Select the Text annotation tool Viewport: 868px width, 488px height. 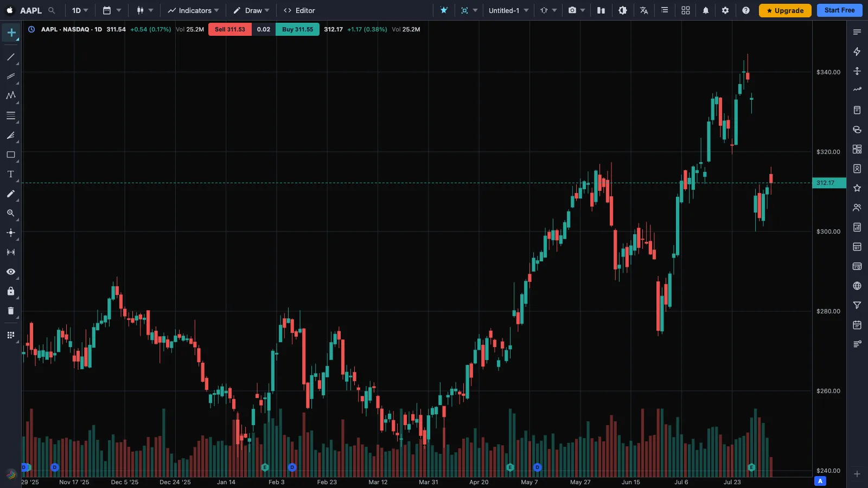coord(10,174)
